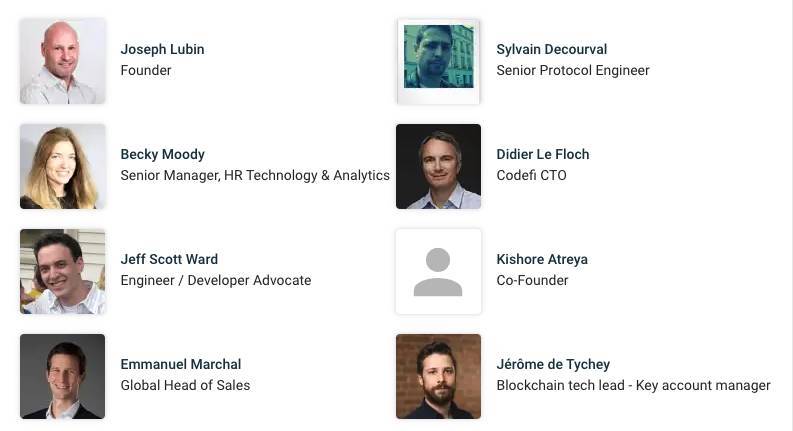The image size is (793, 431).
Task: Open the Emmanuel Marchal name link
Action: [181, 364]
